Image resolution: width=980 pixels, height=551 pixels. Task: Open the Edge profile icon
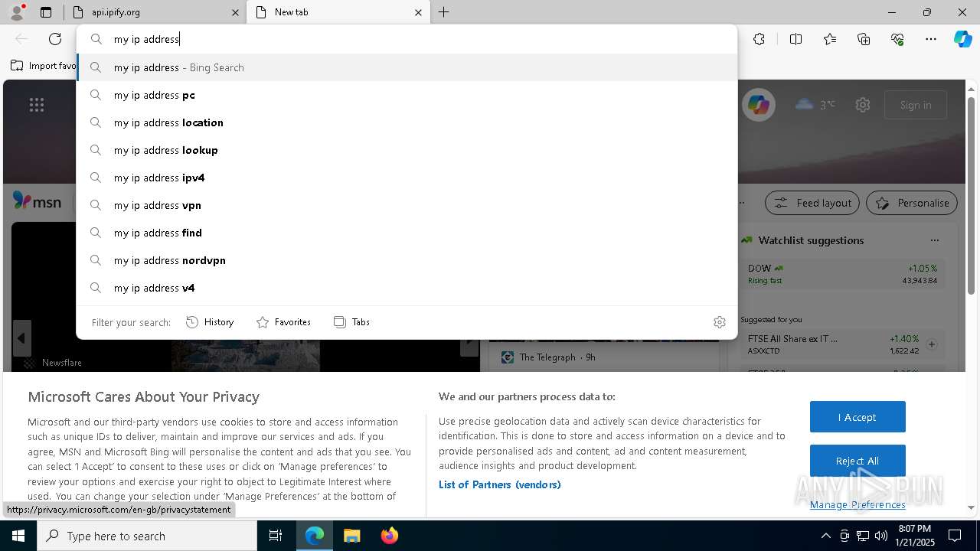[17, 12]
